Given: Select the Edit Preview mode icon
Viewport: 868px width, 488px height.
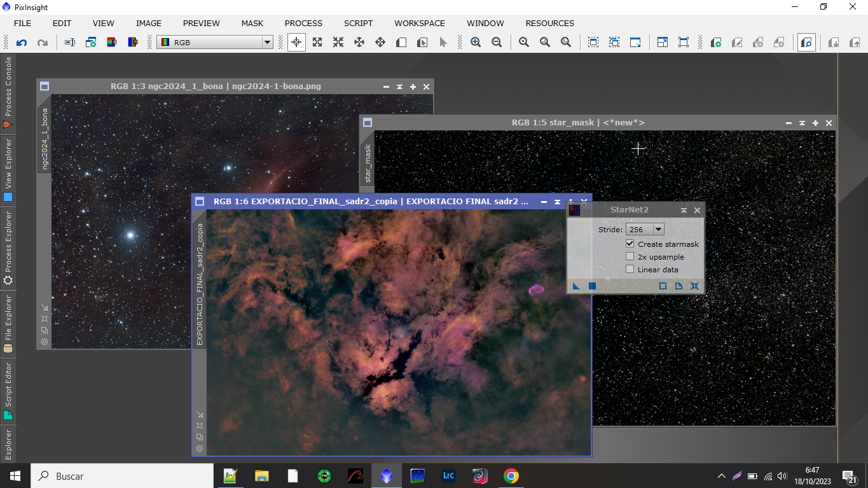Looking at the screenshot, I should click(422, 43).
